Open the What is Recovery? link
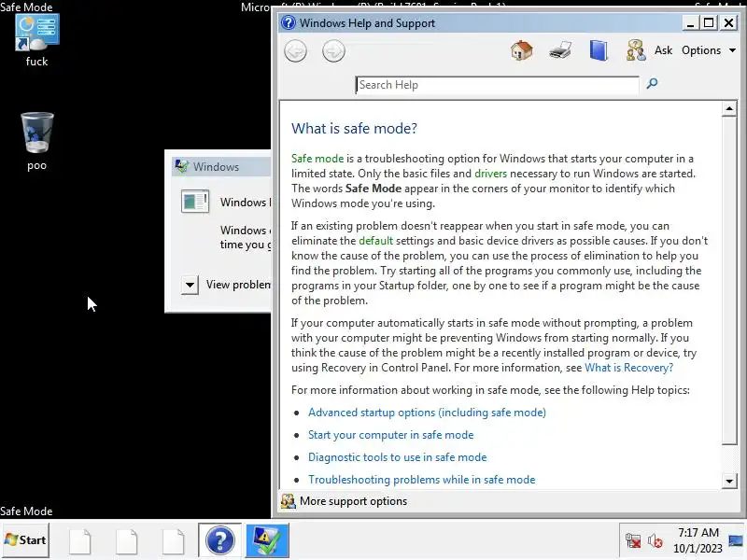Screen dimensions: 747x560 click(x=628, y=368)
